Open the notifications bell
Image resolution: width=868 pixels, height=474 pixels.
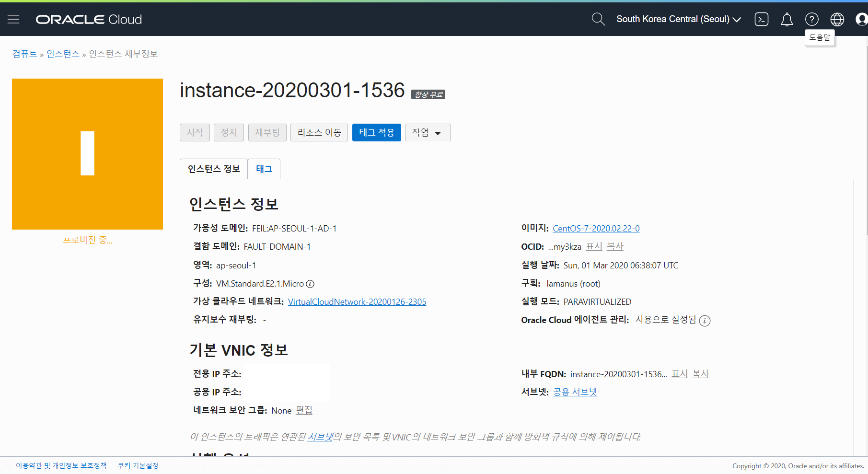787,20
